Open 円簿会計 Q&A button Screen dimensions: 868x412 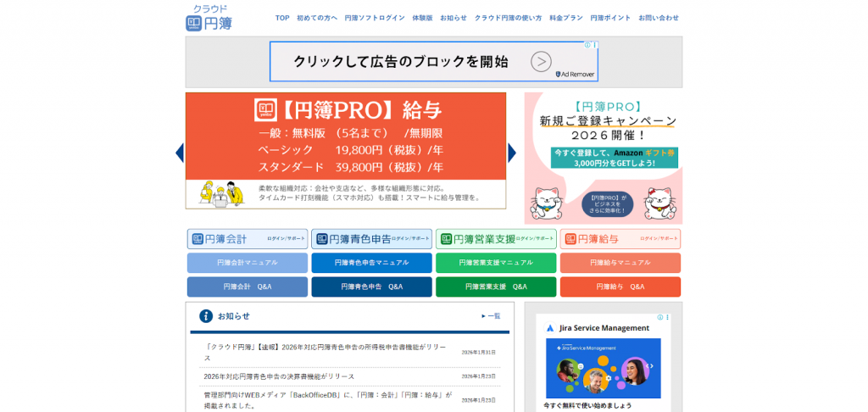click(247, 287)
